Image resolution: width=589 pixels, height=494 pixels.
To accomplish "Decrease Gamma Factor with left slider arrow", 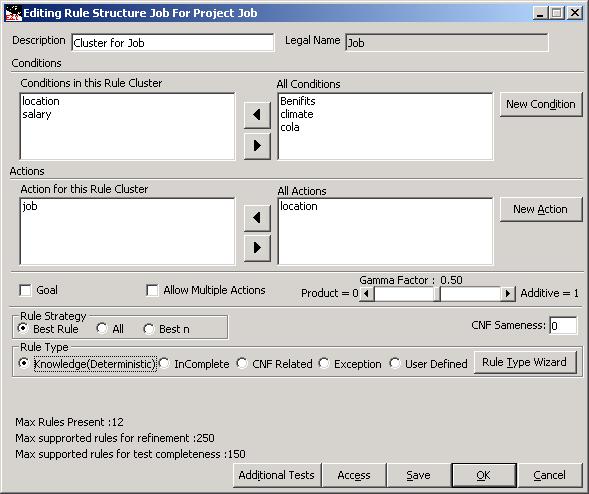I will click(367, 293).
